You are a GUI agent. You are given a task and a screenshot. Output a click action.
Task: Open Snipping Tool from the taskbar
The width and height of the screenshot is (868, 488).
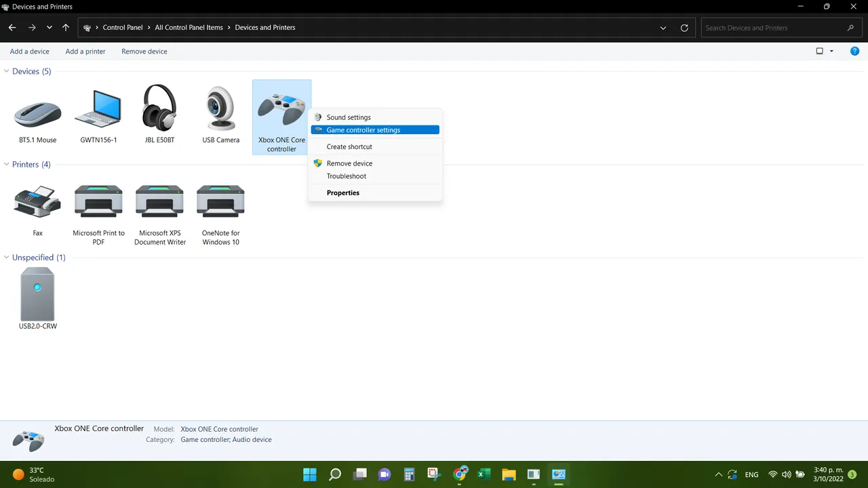point(434,474)
